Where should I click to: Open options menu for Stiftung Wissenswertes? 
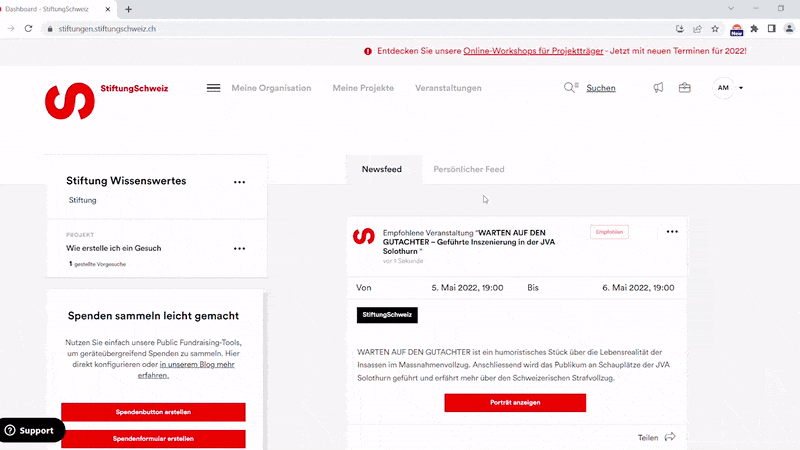pyautogui.click(x=239, y=182)
